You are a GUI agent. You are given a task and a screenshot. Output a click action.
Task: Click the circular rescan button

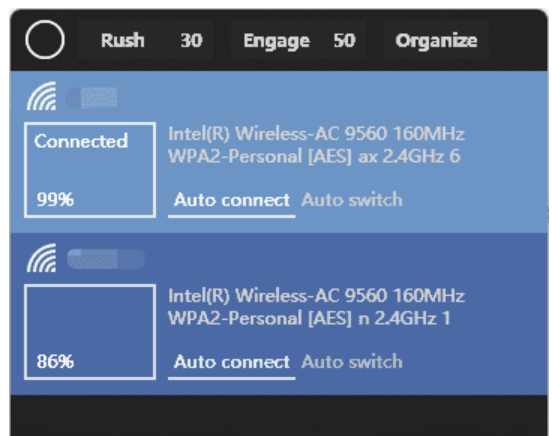45,40
